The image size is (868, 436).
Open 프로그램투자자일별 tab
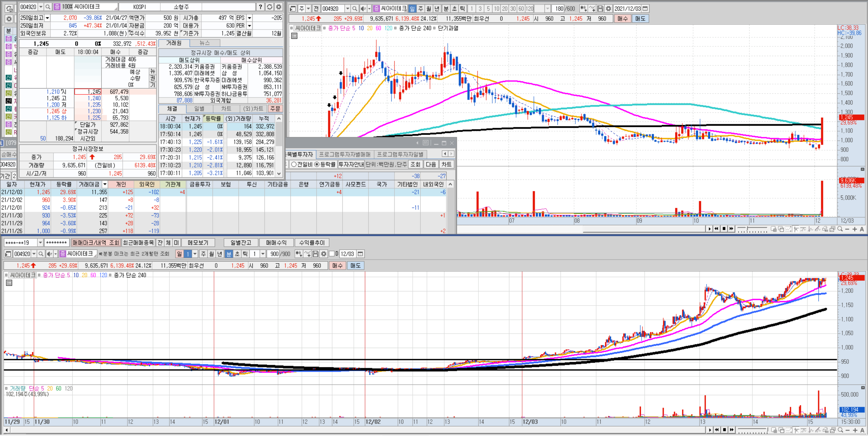point(400,154)
